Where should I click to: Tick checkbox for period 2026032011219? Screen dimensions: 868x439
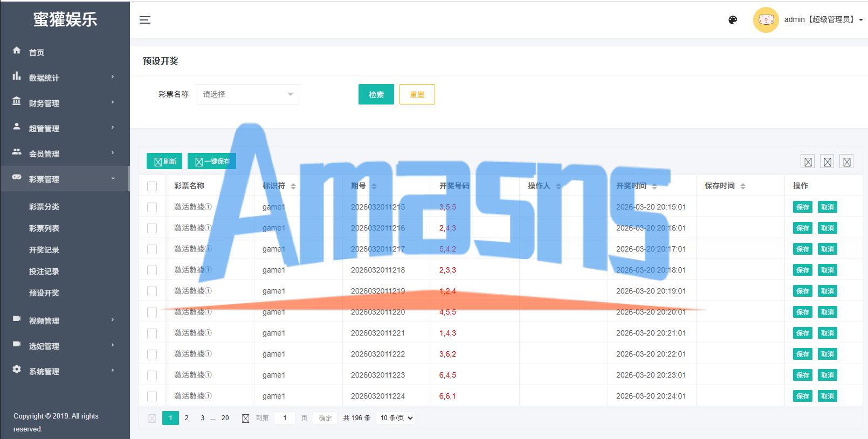point(152,291)
